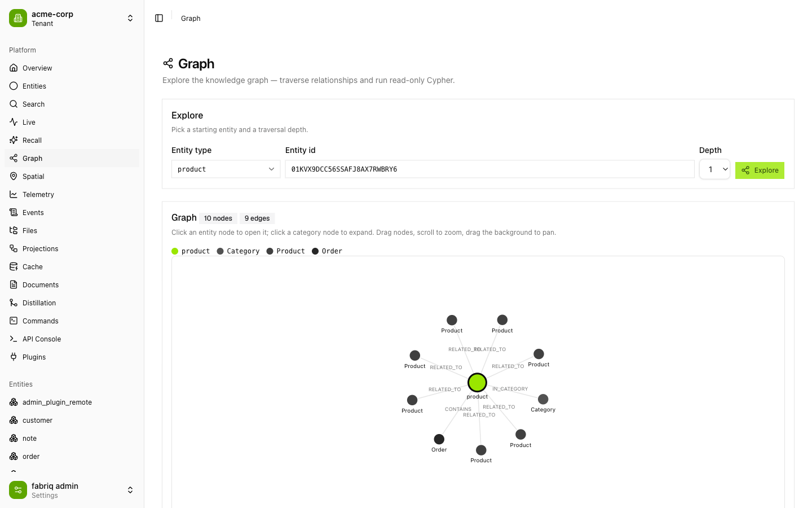The width and height of the screenshot is (812, 508).
Task: Open the Plugins plug icon
Action: coord(14,357)
